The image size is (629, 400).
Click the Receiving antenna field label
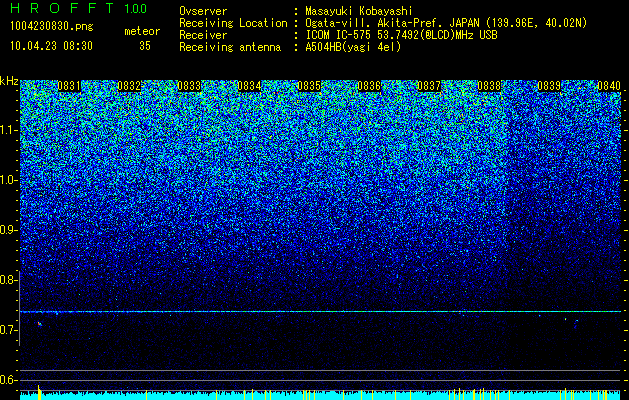click(230, 47)
